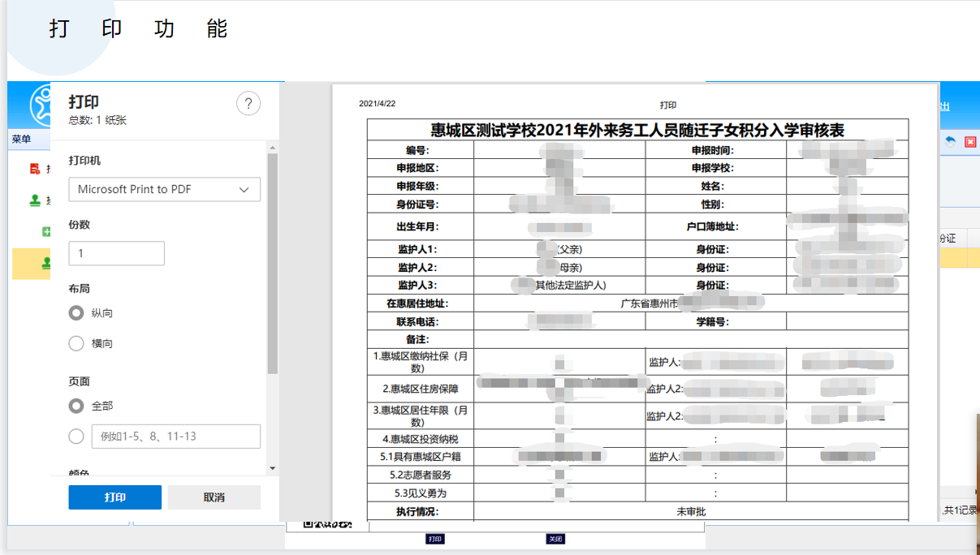
Task: Select 纵向 portrait layout option
Action: pos(76,313)
